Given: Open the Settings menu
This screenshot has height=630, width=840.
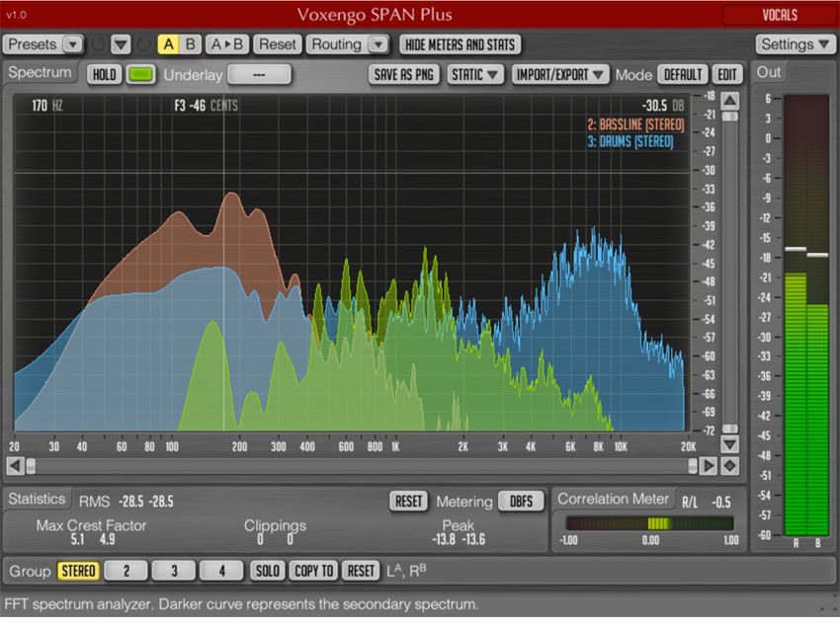Looking at the screenshot, I should [x=796, y=44].
